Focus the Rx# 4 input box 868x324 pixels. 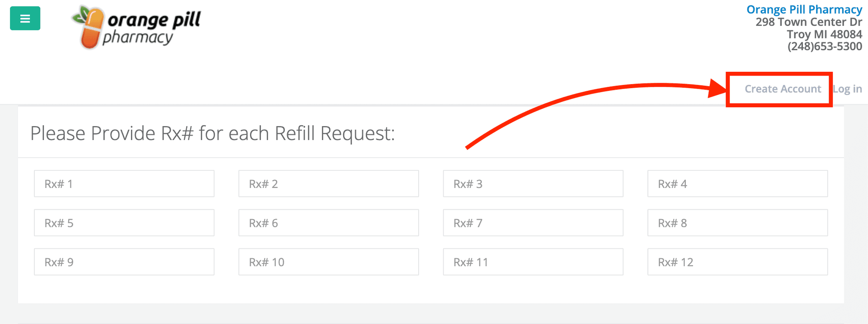[x=737, y=183]
